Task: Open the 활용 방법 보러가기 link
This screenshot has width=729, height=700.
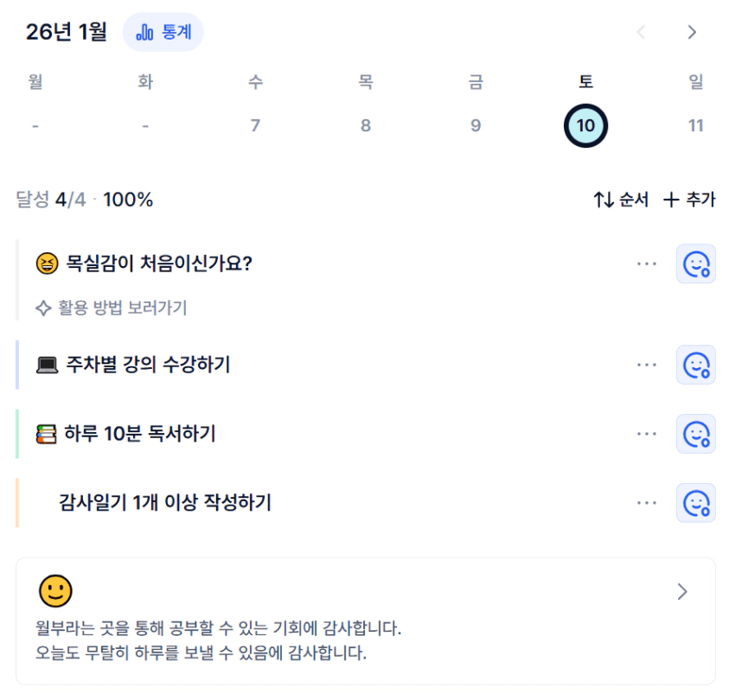Action: pyautogui.click(x=112, y=308)
